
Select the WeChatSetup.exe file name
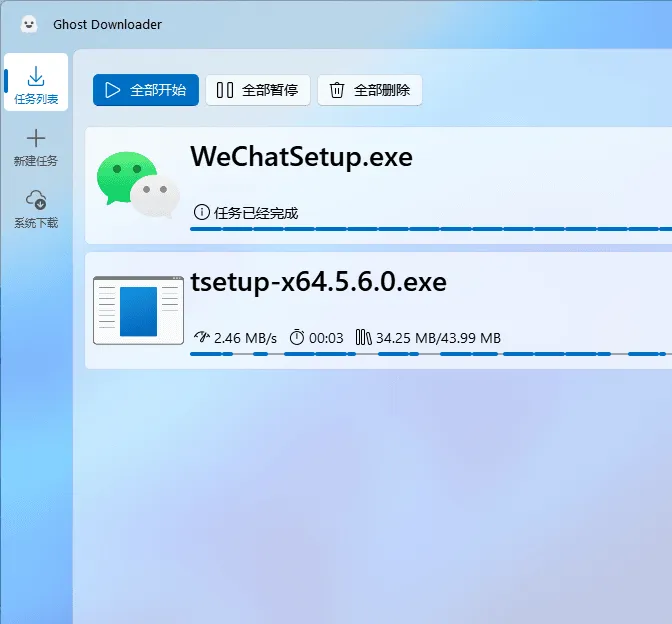[301, 156]
